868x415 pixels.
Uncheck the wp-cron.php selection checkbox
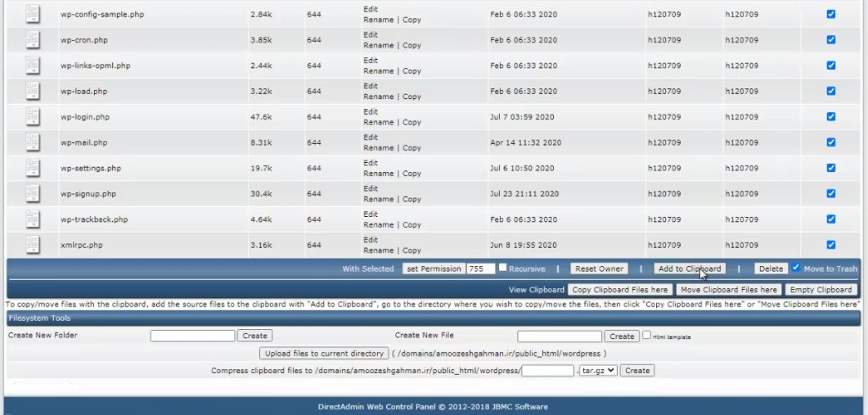pyautogui.click(x=831, y=40)
